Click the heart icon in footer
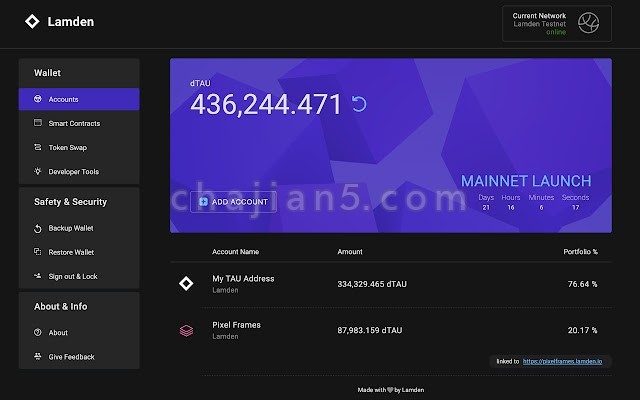 (x=390, y=390)
